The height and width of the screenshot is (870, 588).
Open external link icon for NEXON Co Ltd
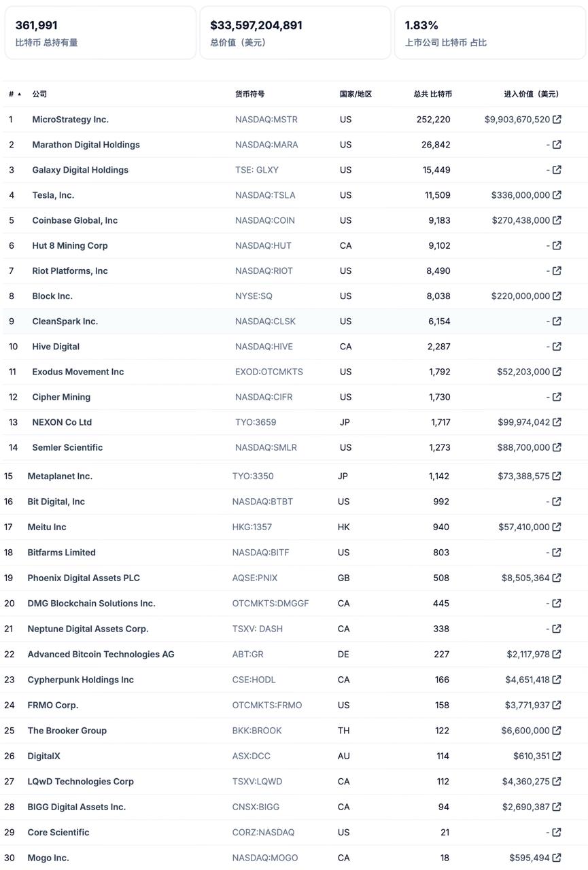[x=557, y=422]
